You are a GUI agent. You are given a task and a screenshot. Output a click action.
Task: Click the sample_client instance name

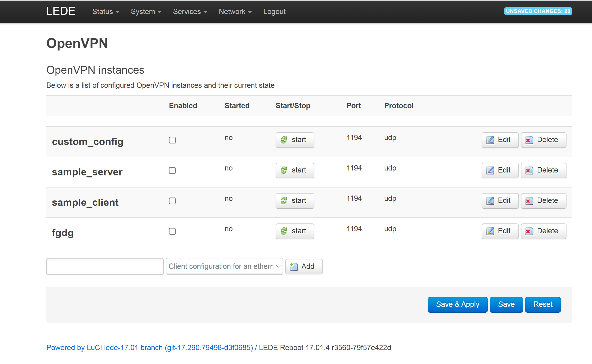(85, 202)
